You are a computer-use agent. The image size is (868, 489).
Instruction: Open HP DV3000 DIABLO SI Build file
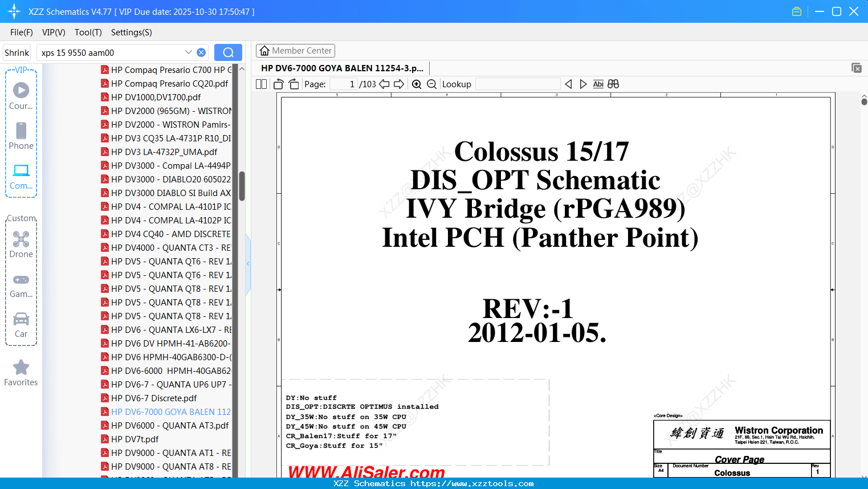coord(166,193)
